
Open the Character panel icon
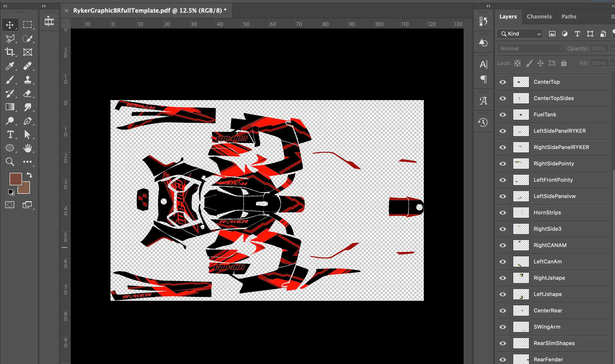[x=483, y=64]
